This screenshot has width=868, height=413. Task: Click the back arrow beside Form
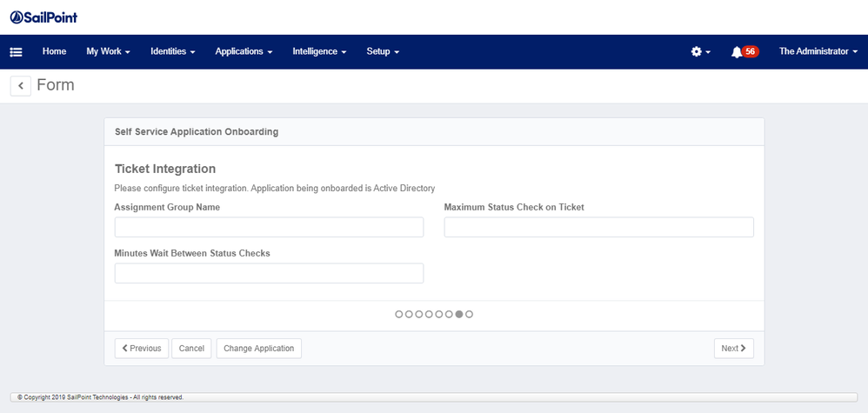[20, 85]
